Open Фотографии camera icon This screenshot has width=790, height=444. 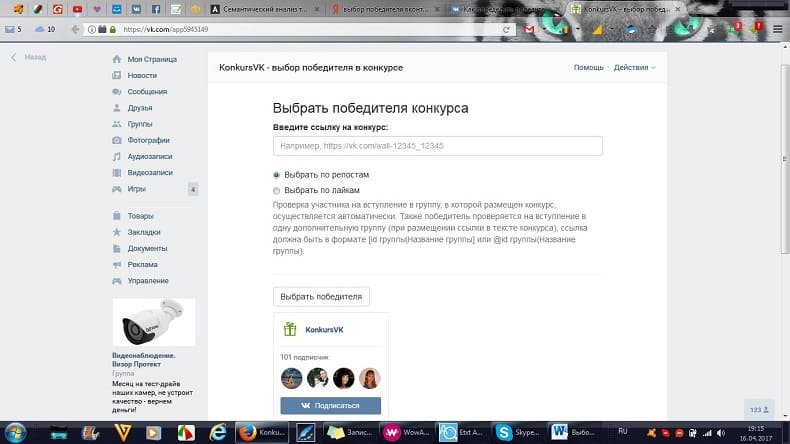click(x=117, y=140)
